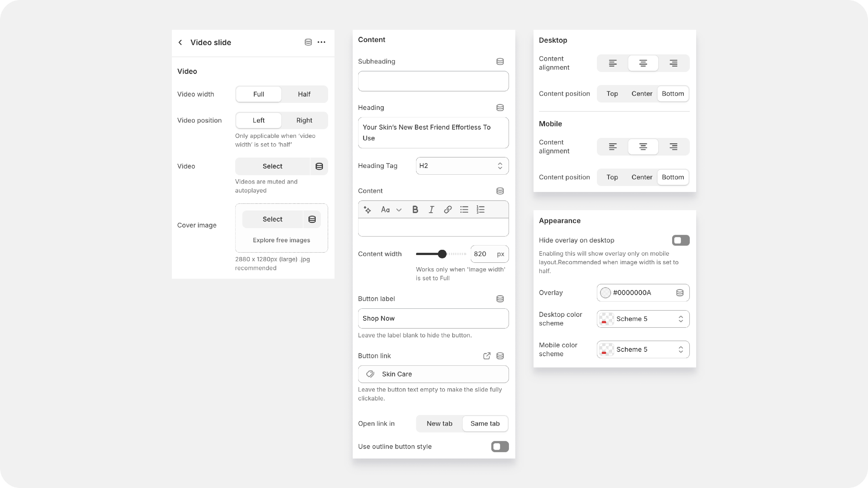The width and height of the screenshot is (868, 488).
Task: Open Desktop color scheme dropdown
Action: tap(643, 319)
